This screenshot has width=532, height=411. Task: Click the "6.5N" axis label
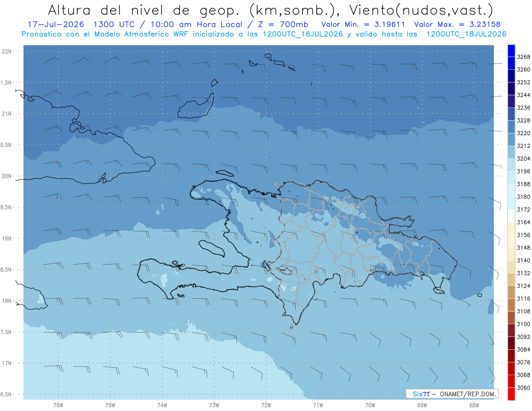tap(6, 394)
